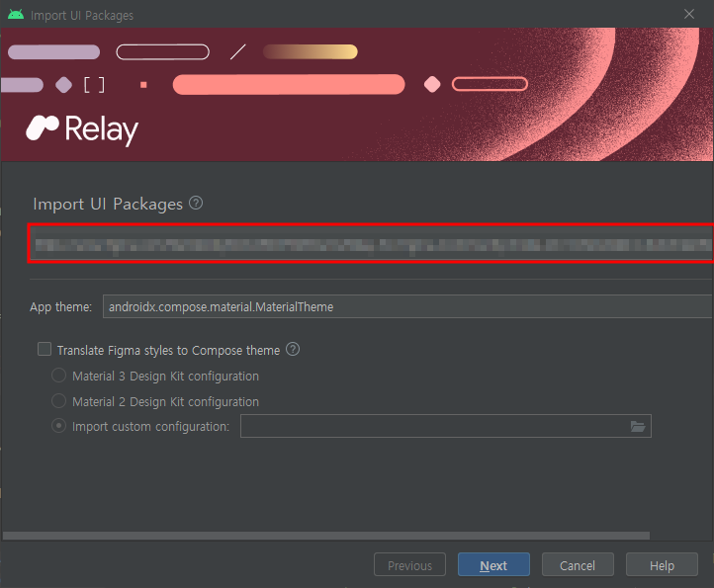
Task: Open Help for this dialog
Action: click(x=662, y=565)
